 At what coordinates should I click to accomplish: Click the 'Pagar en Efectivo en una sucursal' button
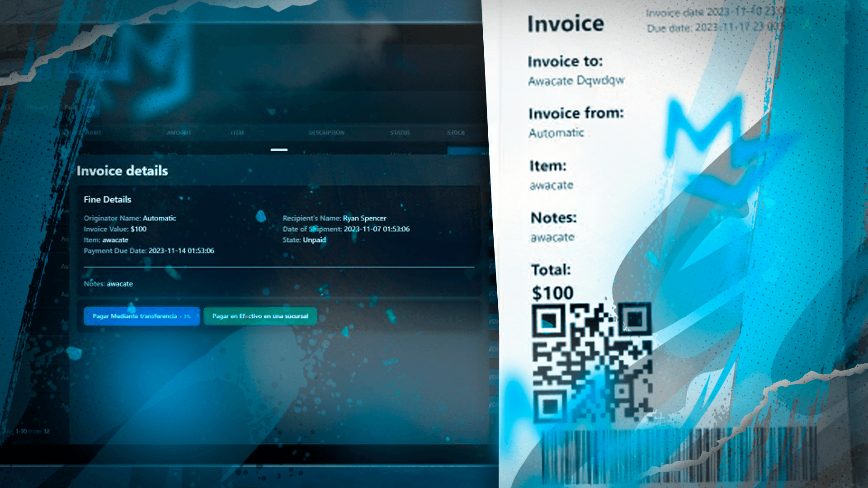260,316
